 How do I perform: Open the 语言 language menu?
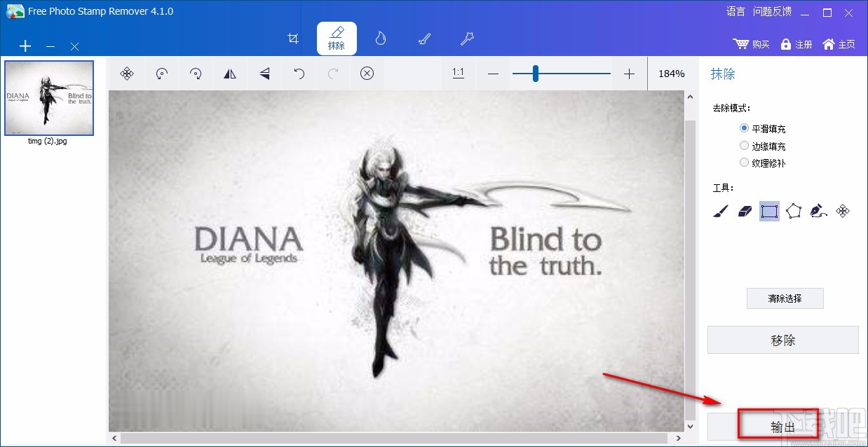(x=735, y=11)
